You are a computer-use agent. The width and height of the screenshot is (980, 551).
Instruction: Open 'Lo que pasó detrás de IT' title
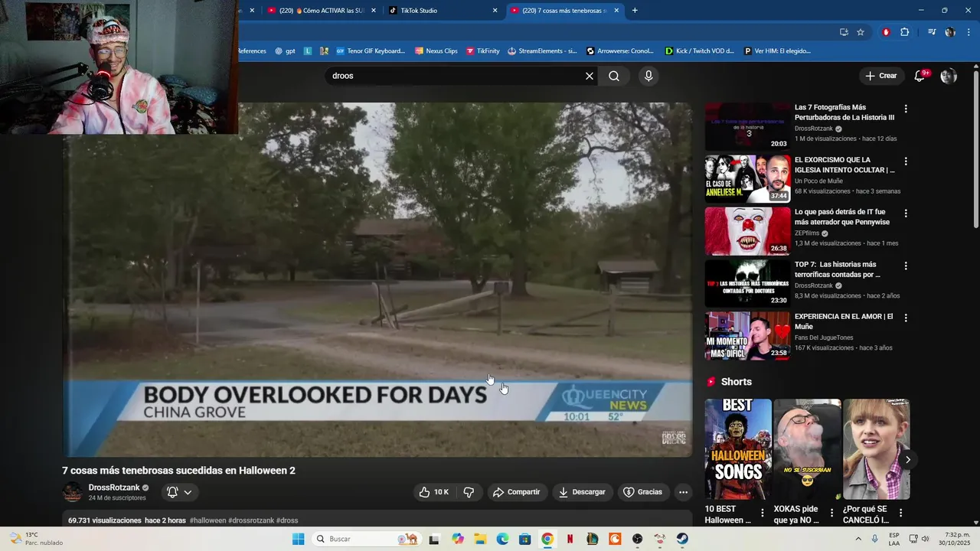(x=841, y=217)
